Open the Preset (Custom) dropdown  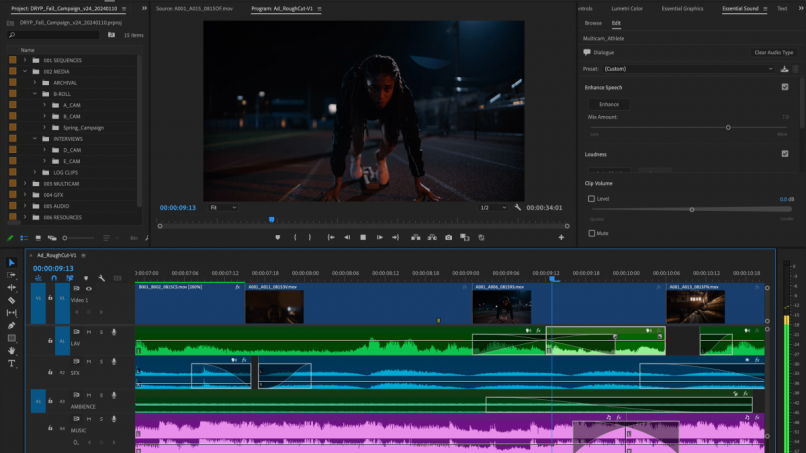[x=688, y=69]
